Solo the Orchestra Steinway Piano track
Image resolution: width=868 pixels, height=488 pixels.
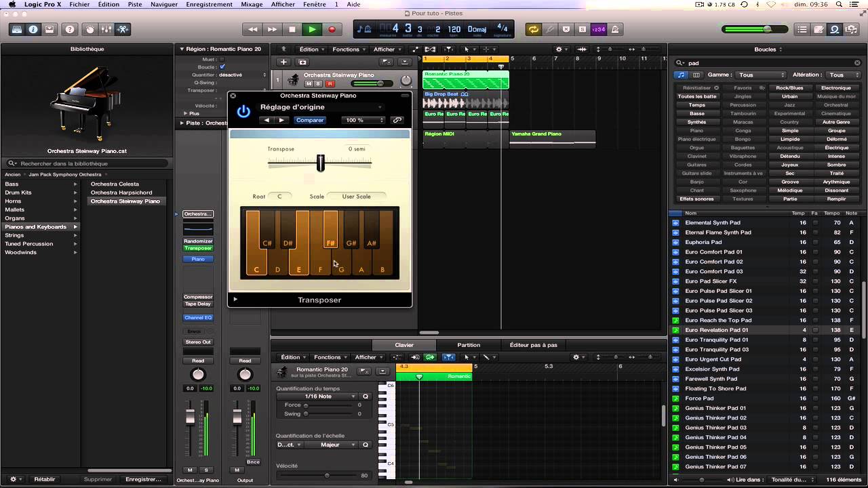317,83
